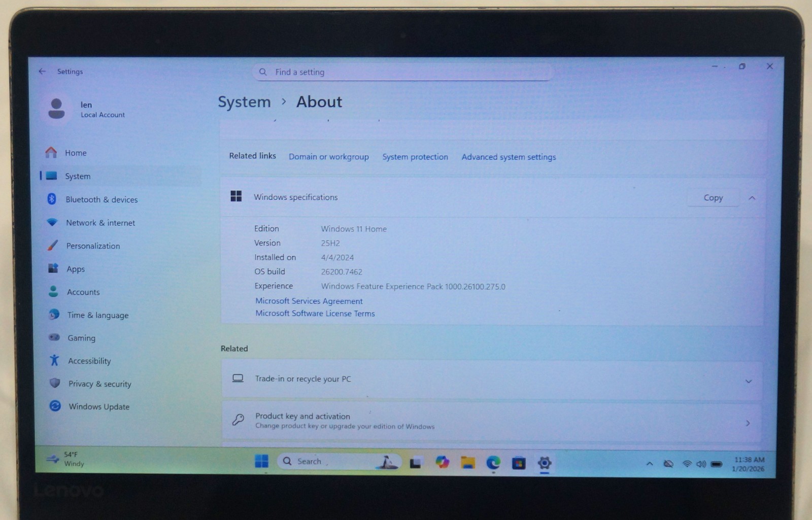Launch Microsoft Edge from the taskbar

493,463
